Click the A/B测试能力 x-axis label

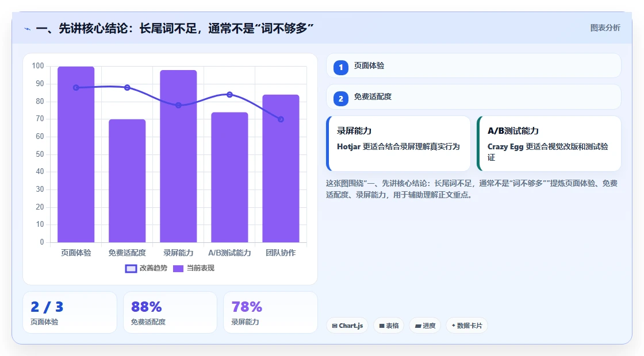[229, 253]
